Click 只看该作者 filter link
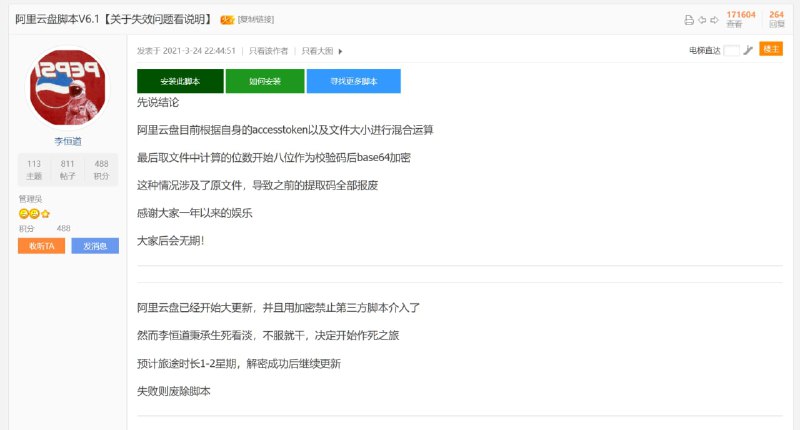The image size is (800, 430). 268,51
